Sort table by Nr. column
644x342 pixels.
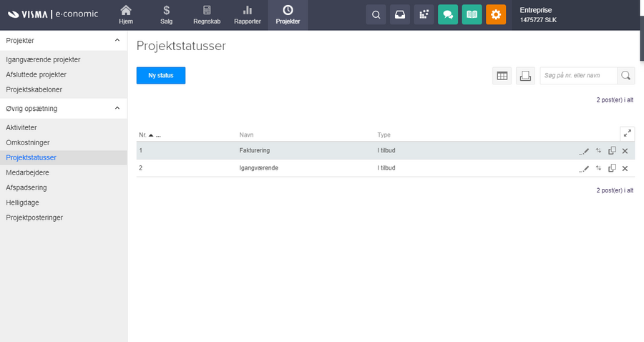[x=142, y=135]
